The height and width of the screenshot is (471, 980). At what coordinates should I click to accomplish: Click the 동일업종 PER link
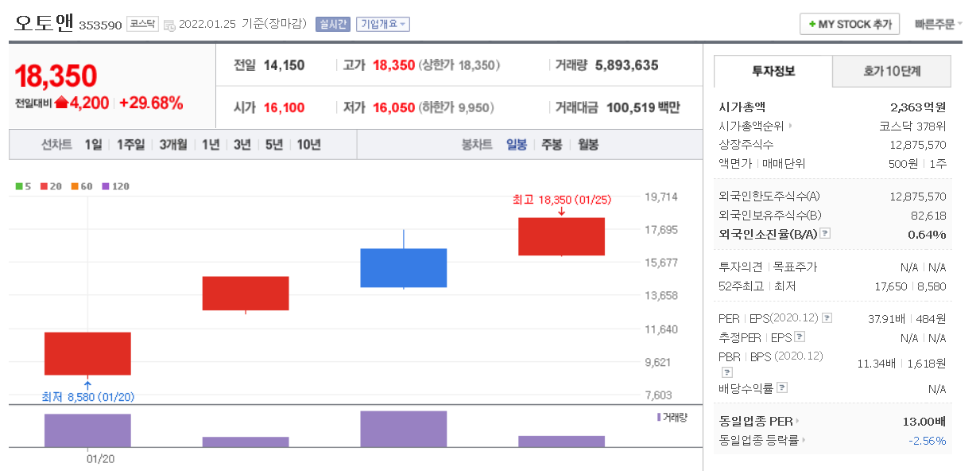click(755, 421)
